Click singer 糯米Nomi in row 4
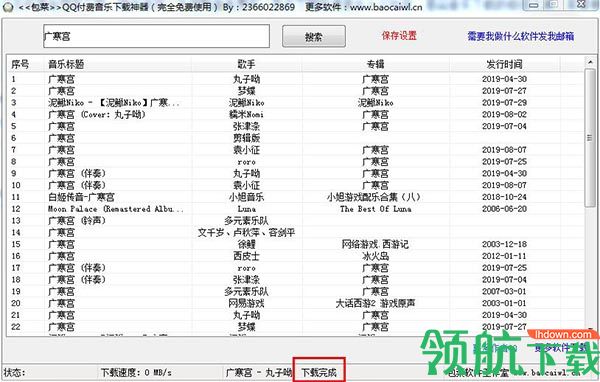 pyautogui.click(x=246, y=114)
